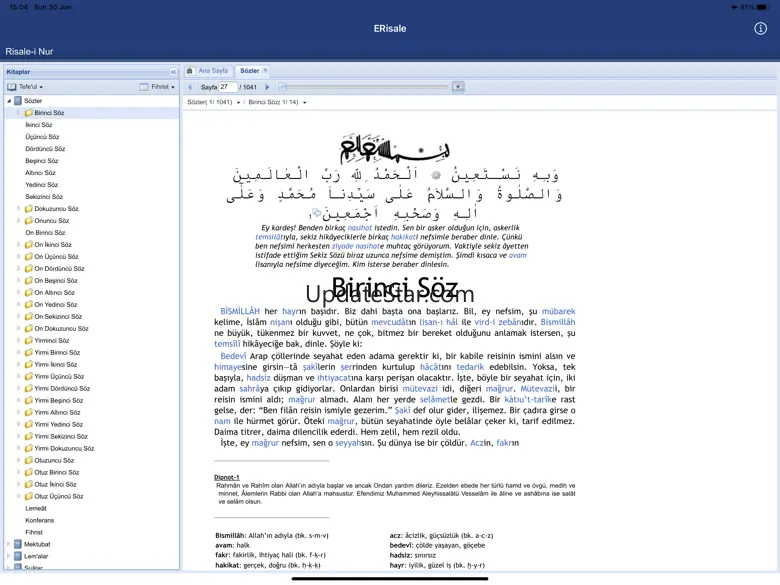Screen dimensions: 780x585
Task: Expand the Otuzuncu Söz folder
Action: 18,460
